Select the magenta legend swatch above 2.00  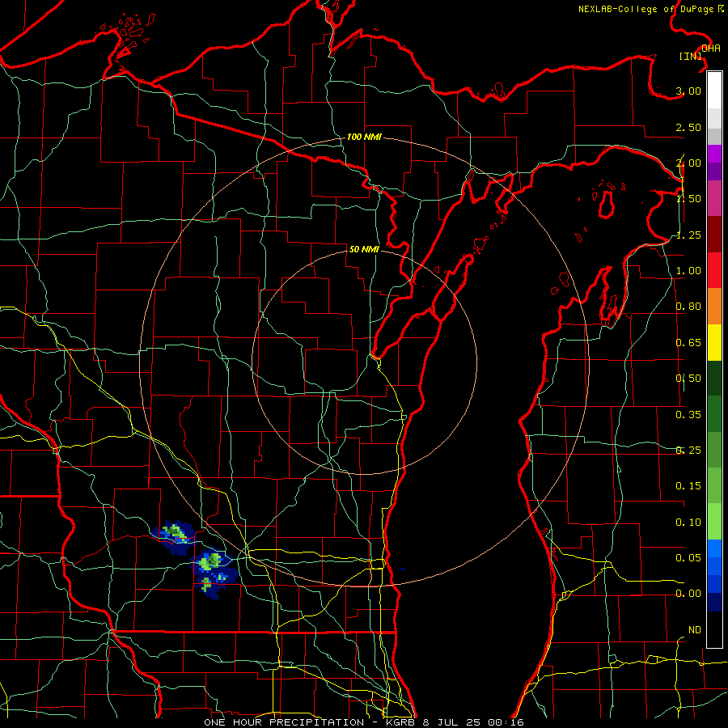714,154
